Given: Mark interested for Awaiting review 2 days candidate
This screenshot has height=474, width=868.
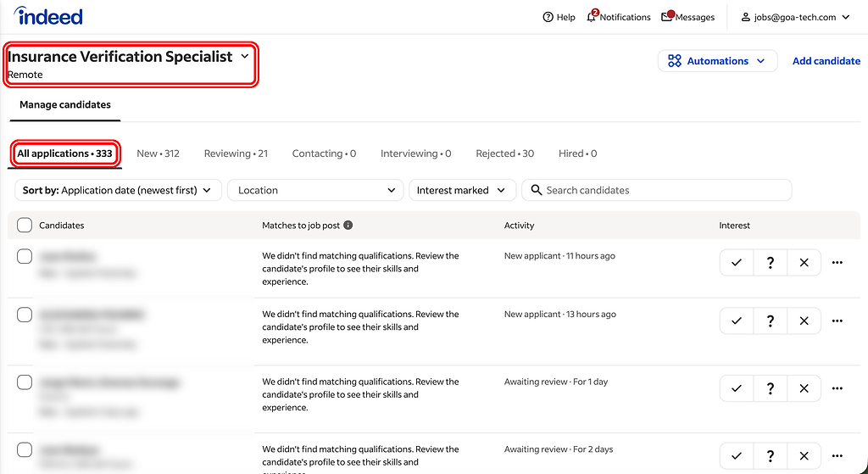Looking at the screenshot, I should (737, 455).
